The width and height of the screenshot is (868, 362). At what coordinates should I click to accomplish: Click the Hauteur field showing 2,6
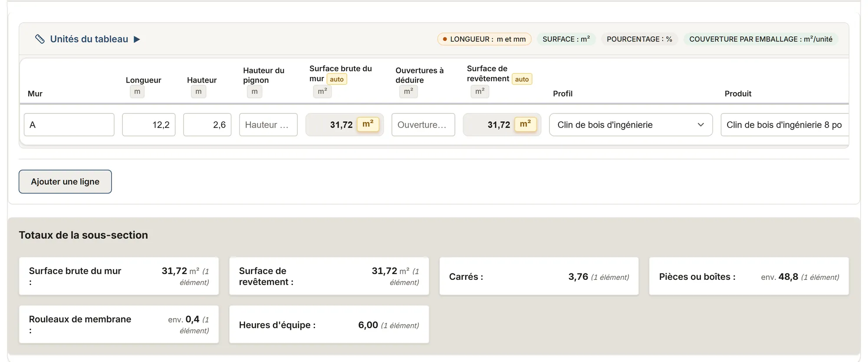207,125
